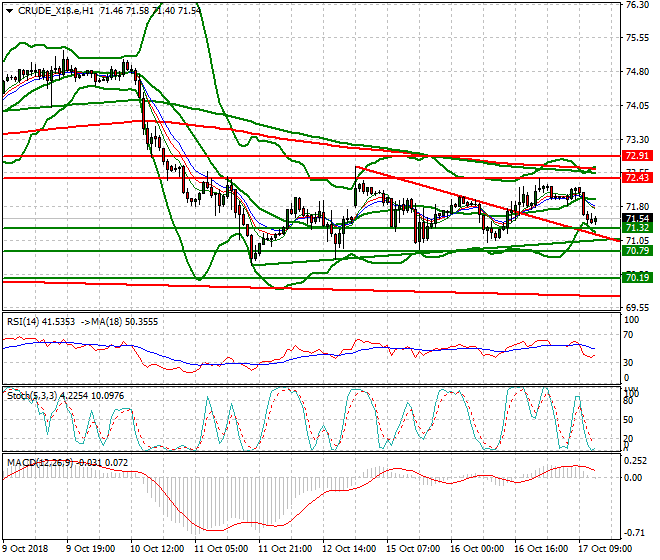Click the RSI(14) 41.5353 indicator label
Viewport: 660px width, 560px height.
pyautogui.click(x=41, y=322)
